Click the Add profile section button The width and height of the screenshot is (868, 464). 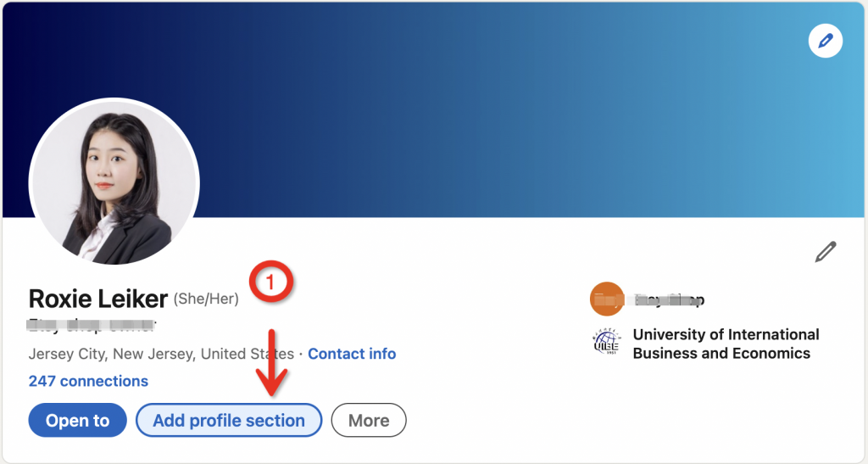pos(229,420)
